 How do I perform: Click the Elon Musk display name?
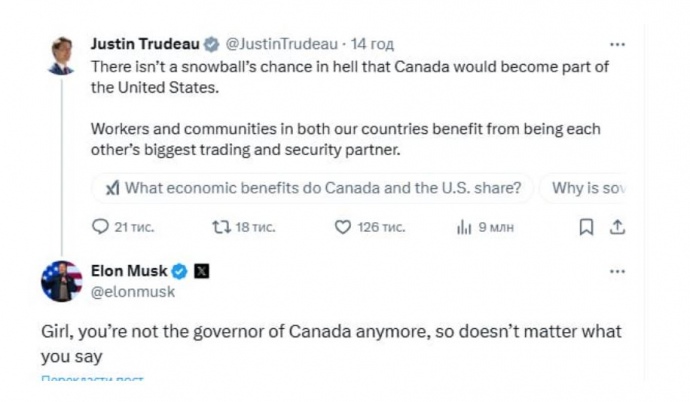click(130, 271)
